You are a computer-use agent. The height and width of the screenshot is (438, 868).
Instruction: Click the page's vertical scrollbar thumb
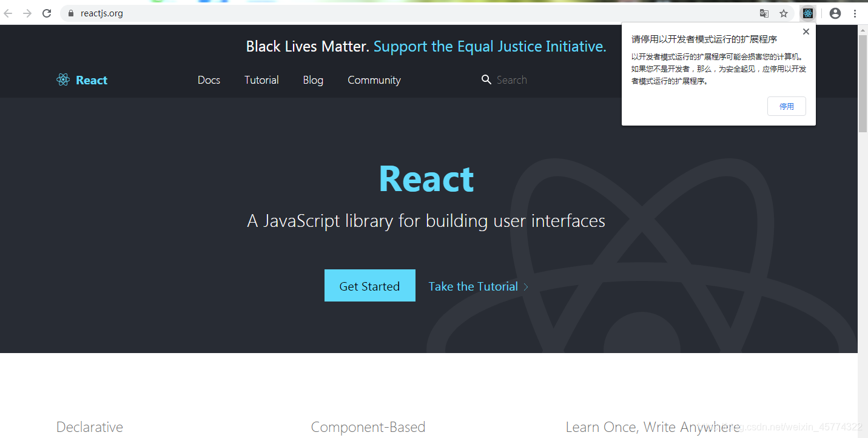(863, 83)
